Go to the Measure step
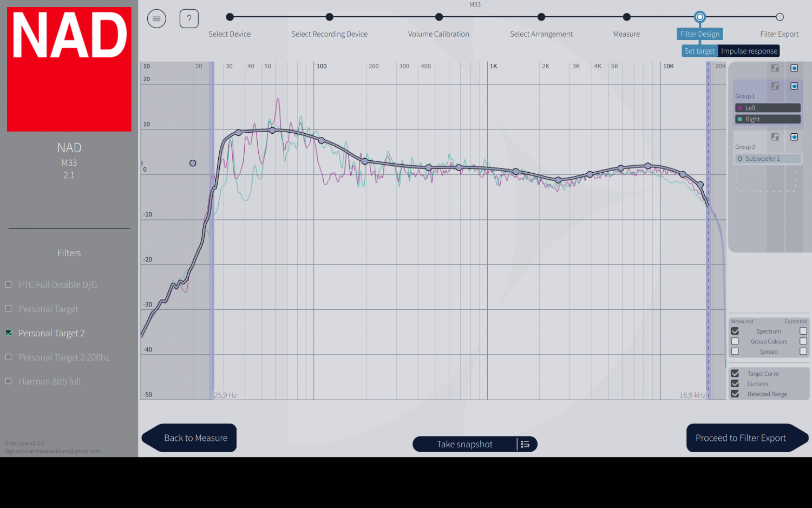The height and width of the screenshot is (508, 812). pyautogui.click(x=627, y=17)
